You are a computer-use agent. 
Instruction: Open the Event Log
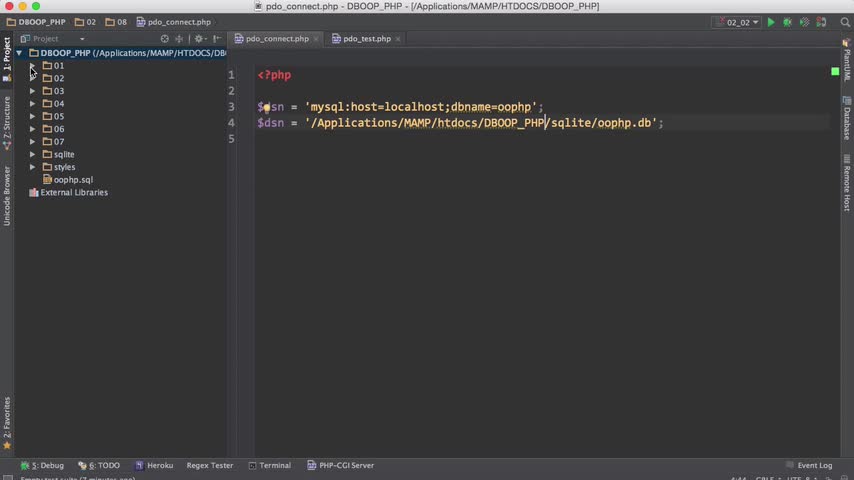point(809,465)
